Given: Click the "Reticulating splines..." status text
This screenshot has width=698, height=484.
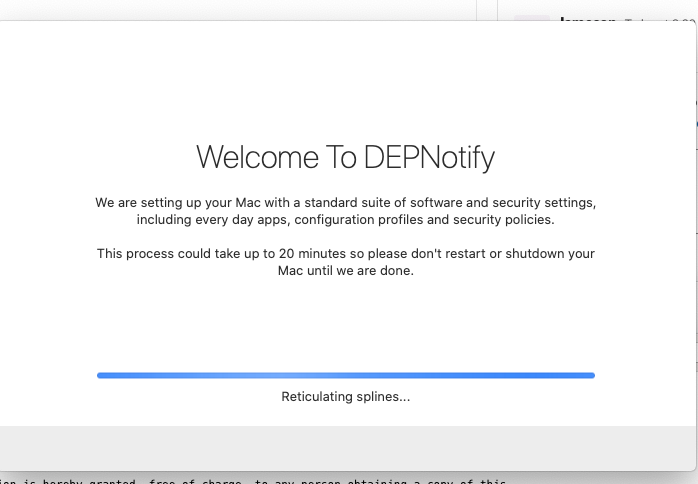Looking at the screenshot, I should [x=346, y=396].
